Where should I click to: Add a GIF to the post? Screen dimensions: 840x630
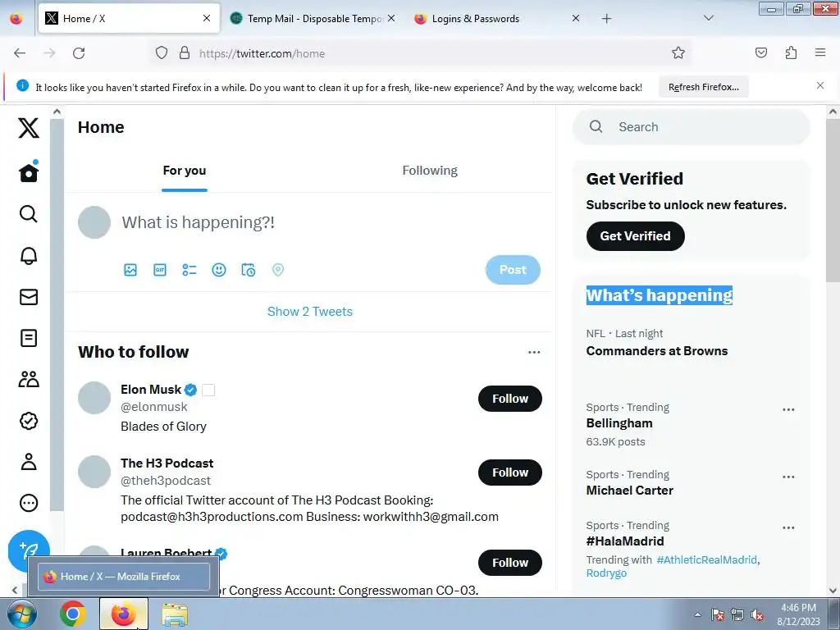point(160,269)
